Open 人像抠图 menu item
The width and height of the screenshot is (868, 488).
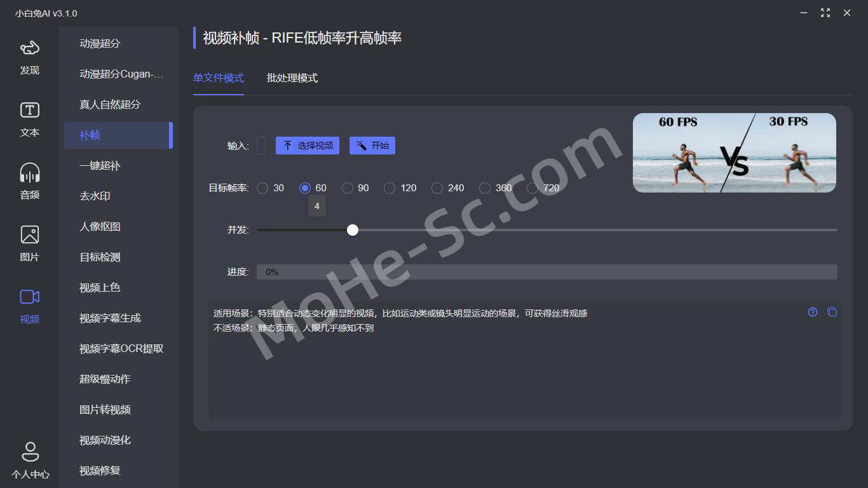click(118, 227)
